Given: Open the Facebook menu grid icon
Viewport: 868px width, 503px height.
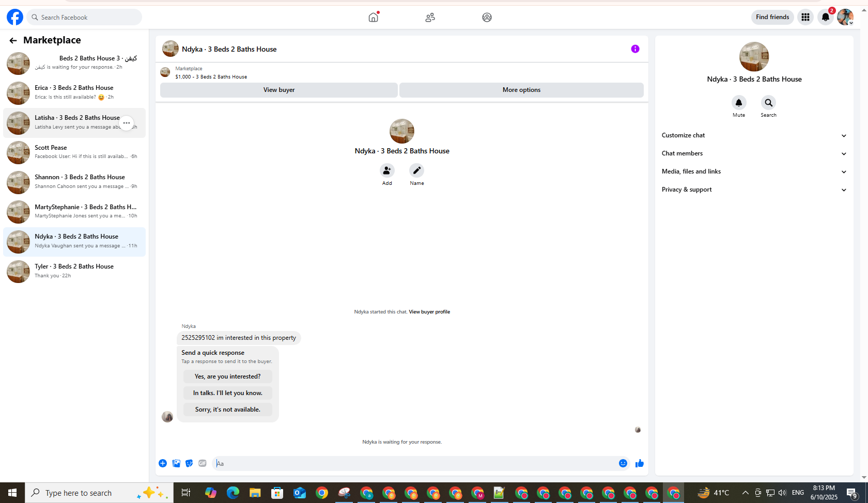Looking at the screenshot, I should [805, 17].
